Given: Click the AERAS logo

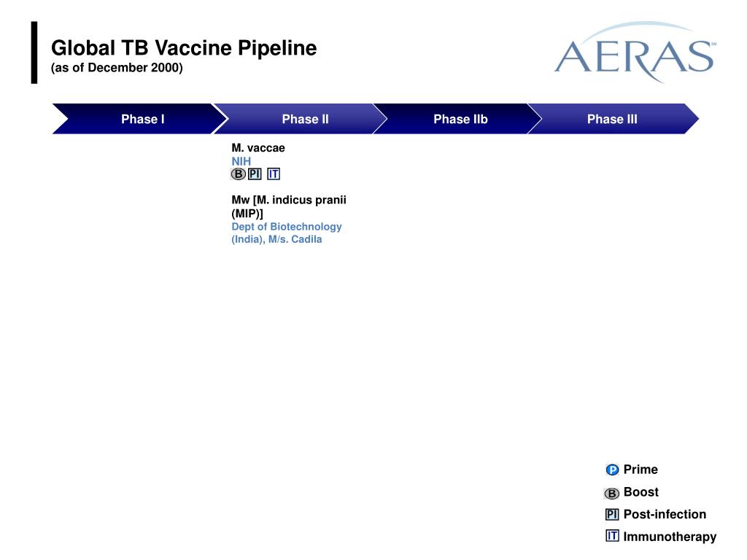Looking at the screenshot, I should coord(635,52).
